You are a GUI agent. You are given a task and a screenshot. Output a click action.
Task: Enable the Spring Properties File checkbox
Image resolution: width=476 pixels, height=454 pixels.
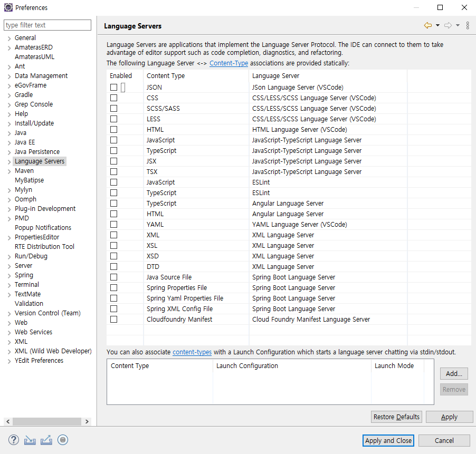pos(113,287)
